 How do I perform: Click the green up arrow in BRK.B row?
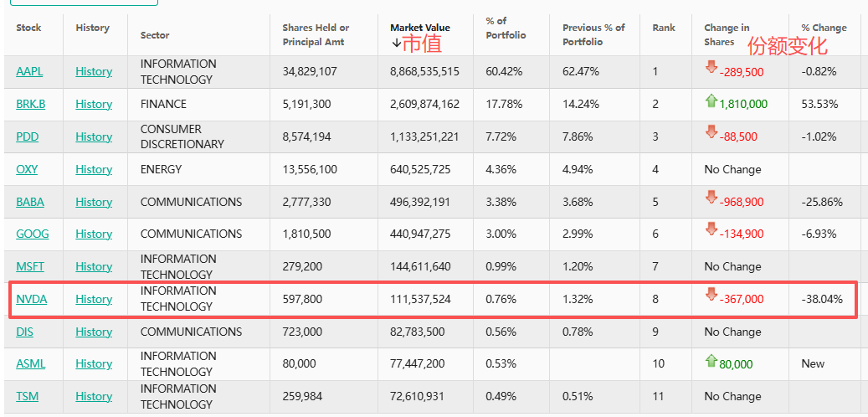(711, 101)
